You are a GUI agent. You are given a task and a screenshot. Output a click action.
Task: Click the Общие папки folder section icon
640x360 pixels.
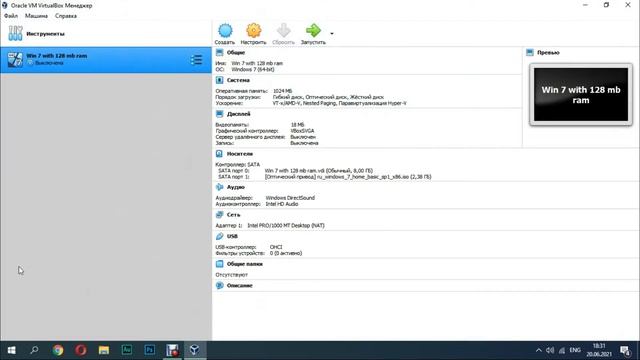pos(220,264)
